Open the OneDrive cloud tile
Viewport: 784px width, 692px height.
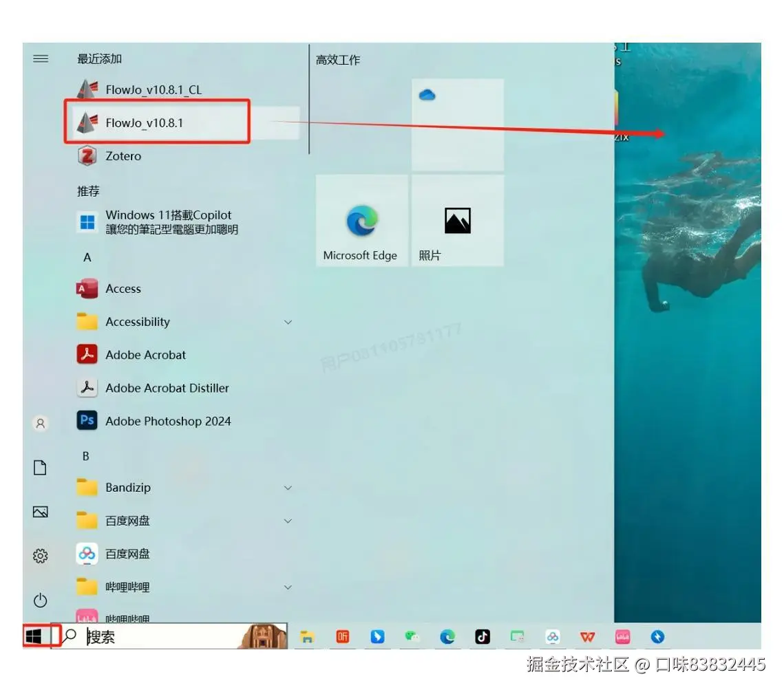(x=458, y=125)
